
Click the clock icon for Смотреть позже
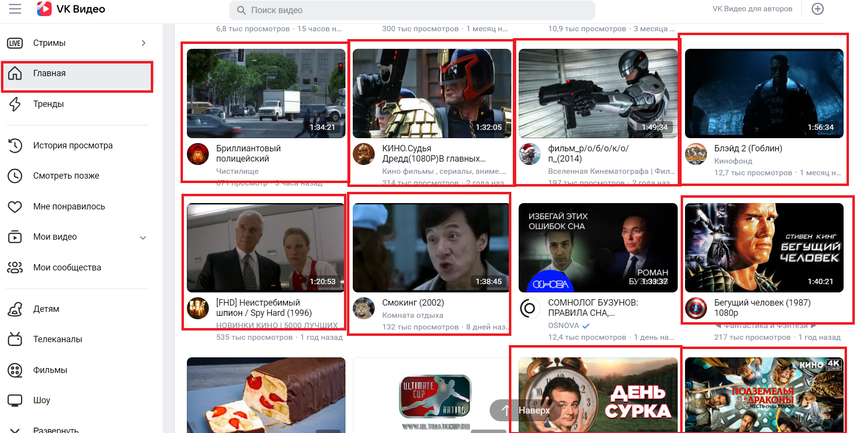(x=15, y=176)
